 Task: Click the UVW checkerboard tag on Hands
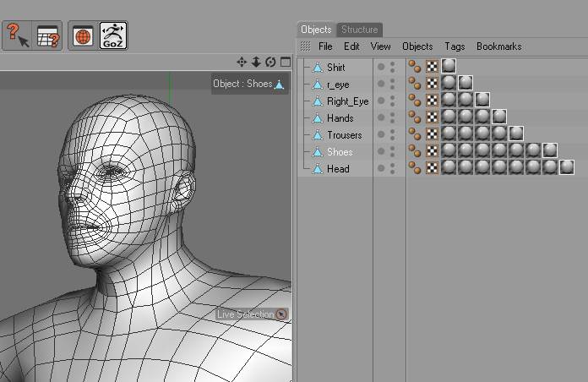click(432, 117)
